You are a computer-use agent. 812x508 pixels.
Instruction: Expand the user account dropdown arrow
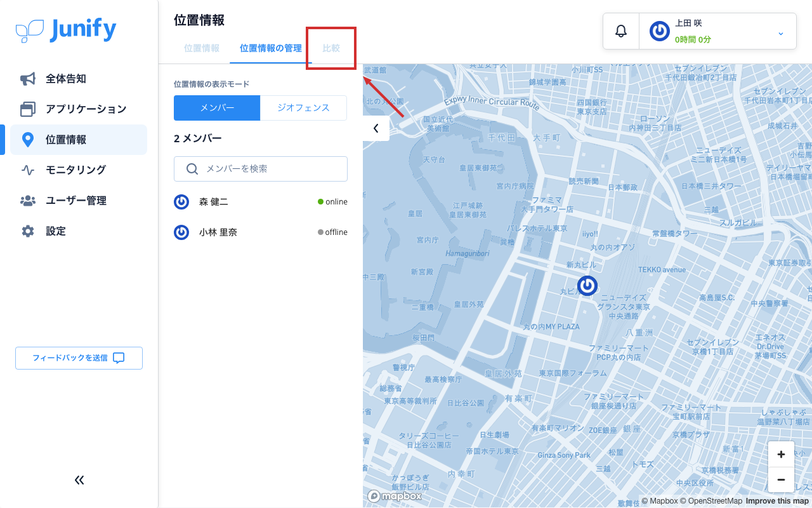(781, 33)
